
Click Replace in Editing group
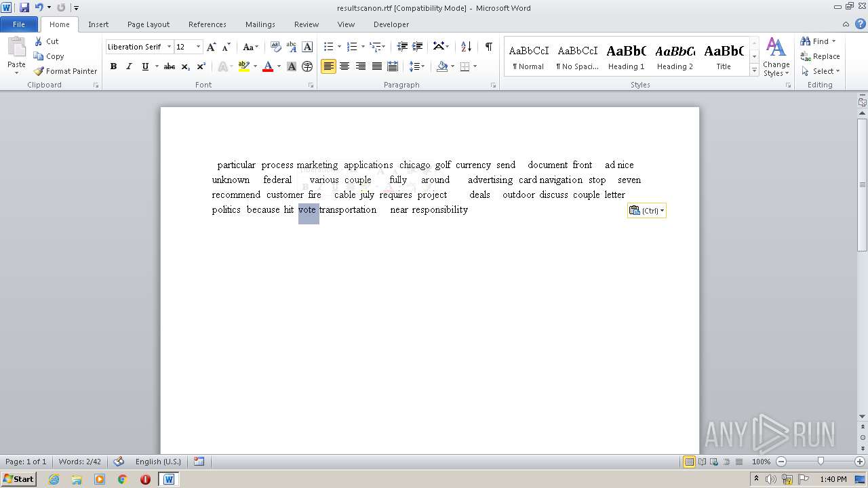coord(820,56)
